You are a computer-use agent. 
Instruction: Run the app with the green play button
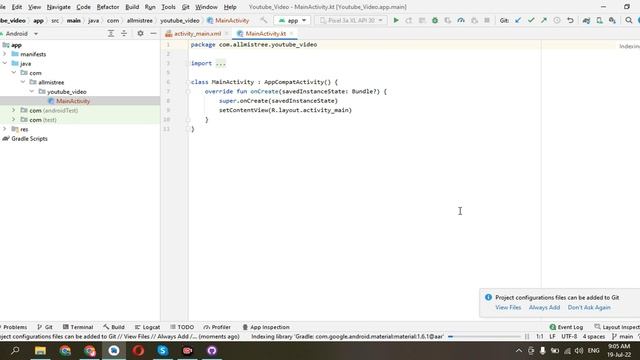click(x=396, y=20)
